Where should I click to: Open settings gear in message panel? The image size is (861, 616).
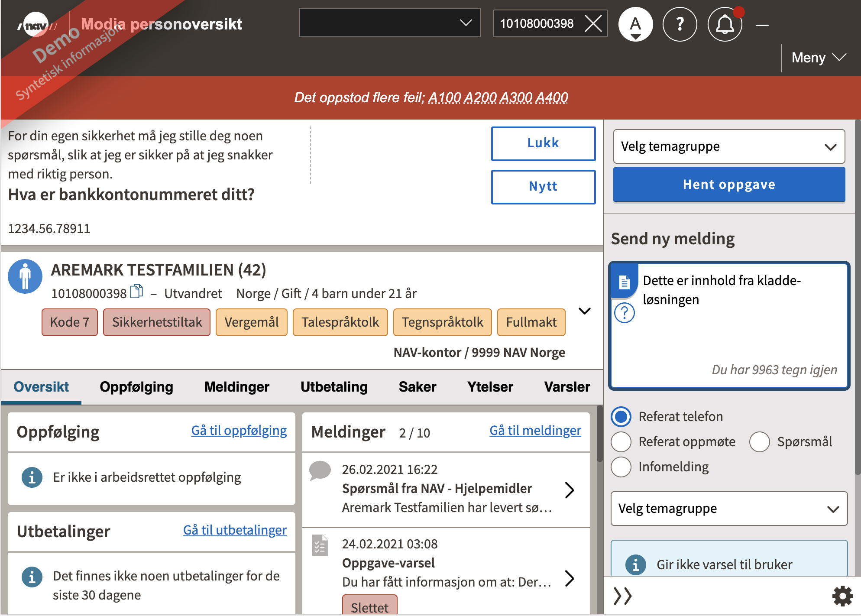click(x=842, y=596)
